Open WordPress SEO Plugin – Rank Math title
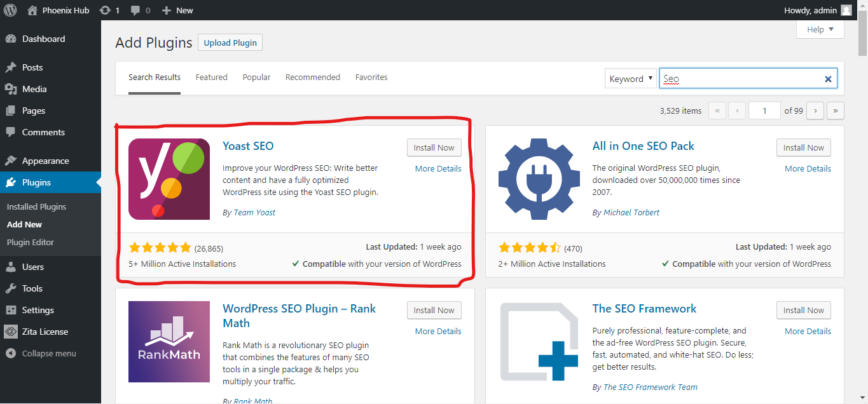868x404 pixels. (299, 316)
